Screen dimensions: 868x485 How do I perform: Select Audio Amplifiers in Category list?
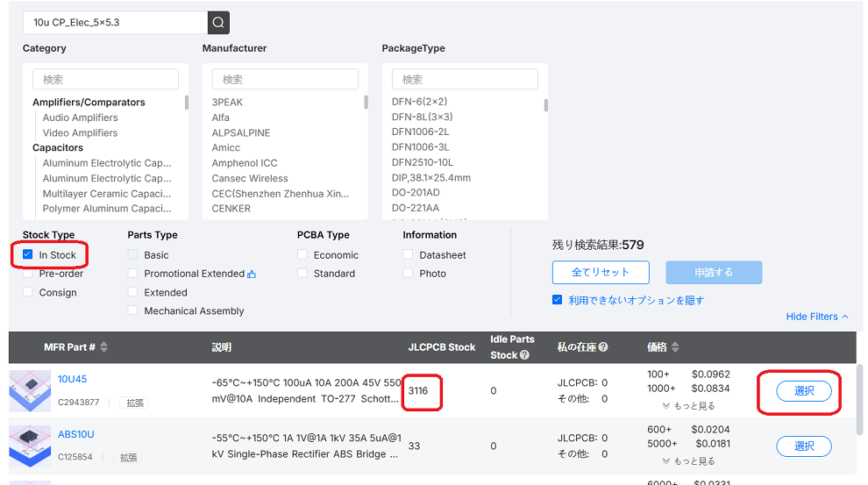pyautogui.click(x=80, y=118)
